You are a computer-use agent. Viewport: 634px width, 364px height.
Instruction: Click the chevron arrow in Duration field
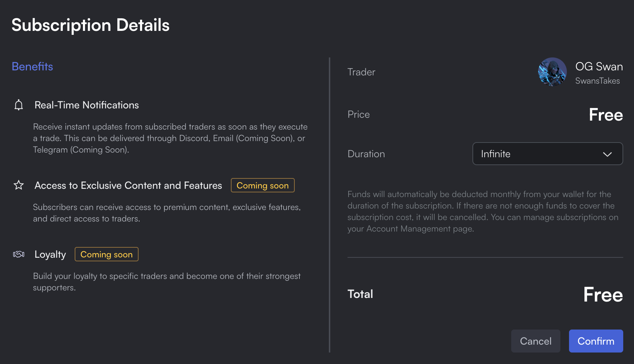tap(607, 154)
